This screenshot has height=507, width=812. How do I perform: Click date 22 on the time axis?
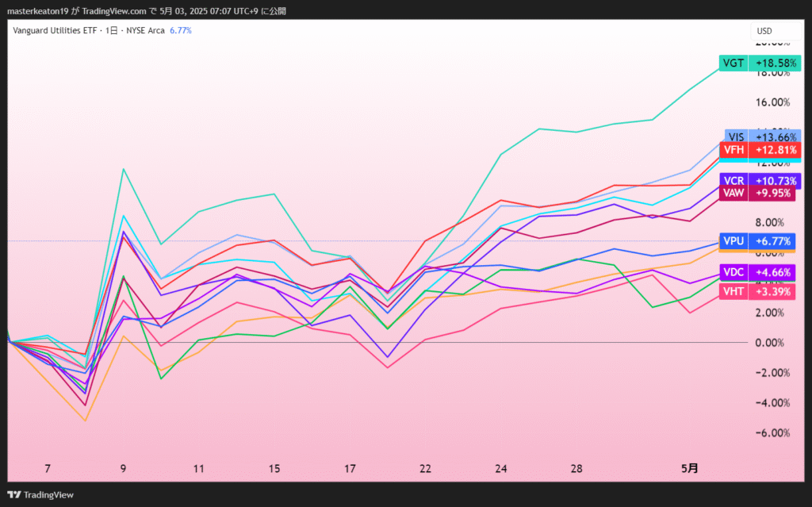(x=426, y=469)
